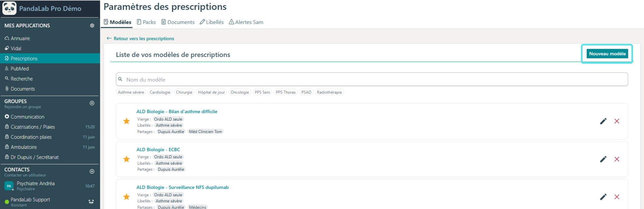The height and width of the screenshot is (209, 644).
Task: Switch to the Packs tab
Action: pyautogui.click(x=146, y=22)
